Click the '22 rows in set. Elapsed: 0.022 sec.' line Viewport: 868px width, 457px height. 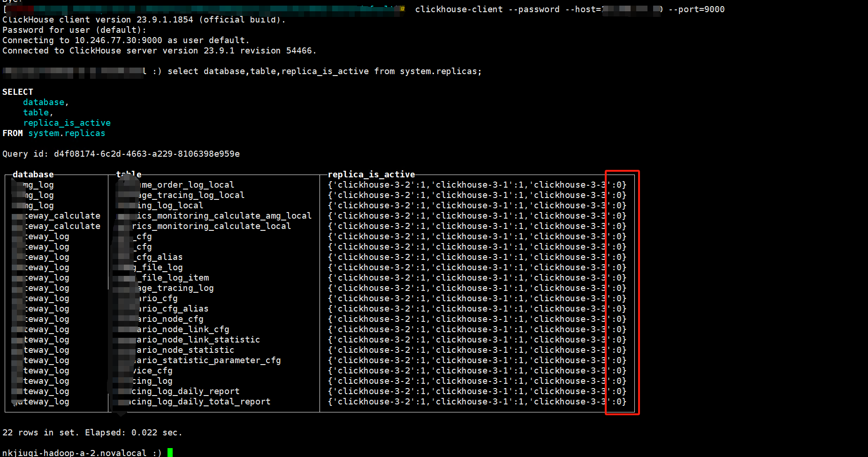pos(92,433)
